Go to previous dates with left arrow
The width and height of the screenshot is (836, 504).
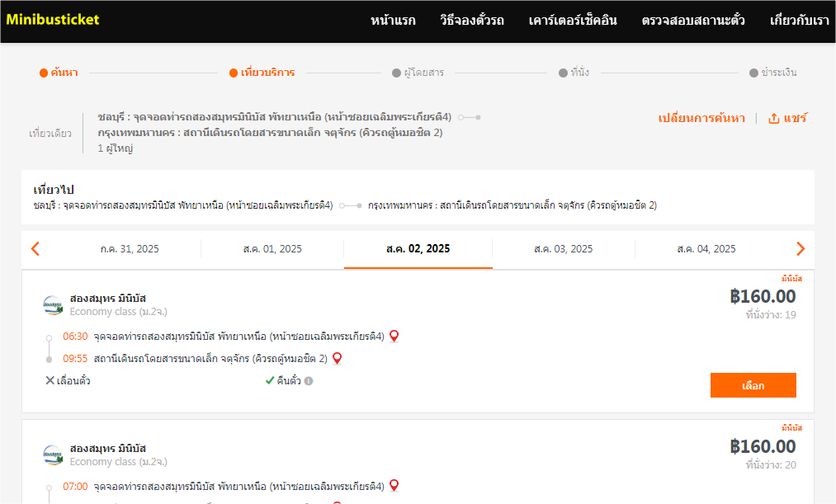click(x=35, y=248)
